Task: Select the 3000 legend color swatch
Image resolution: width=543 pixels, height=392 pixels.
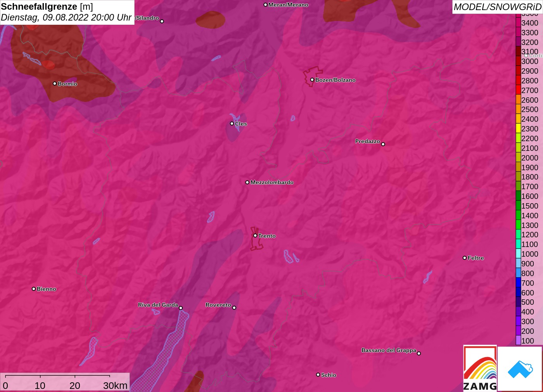Action: 518,61
